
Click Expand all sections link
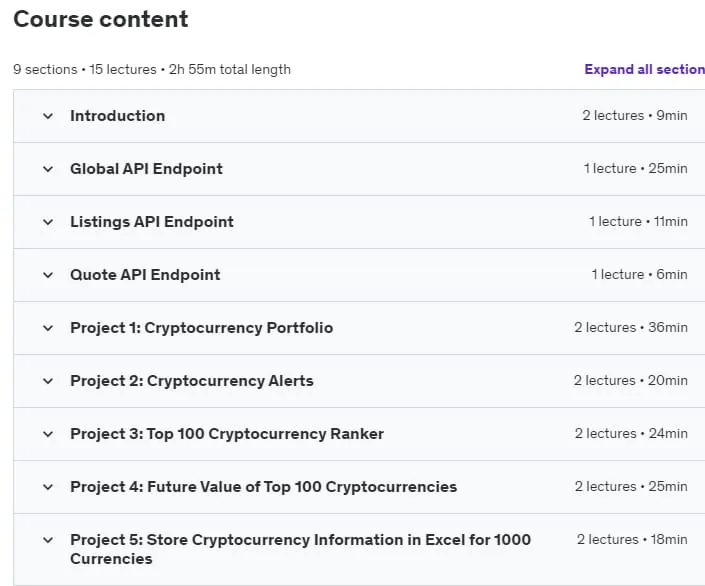pos(644,69)
